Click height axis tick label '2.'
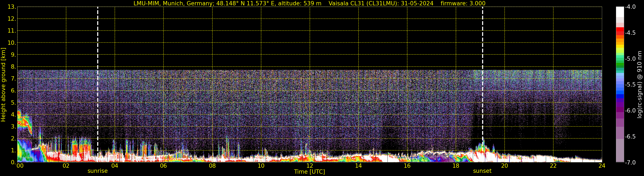 [x=13, y=138]
